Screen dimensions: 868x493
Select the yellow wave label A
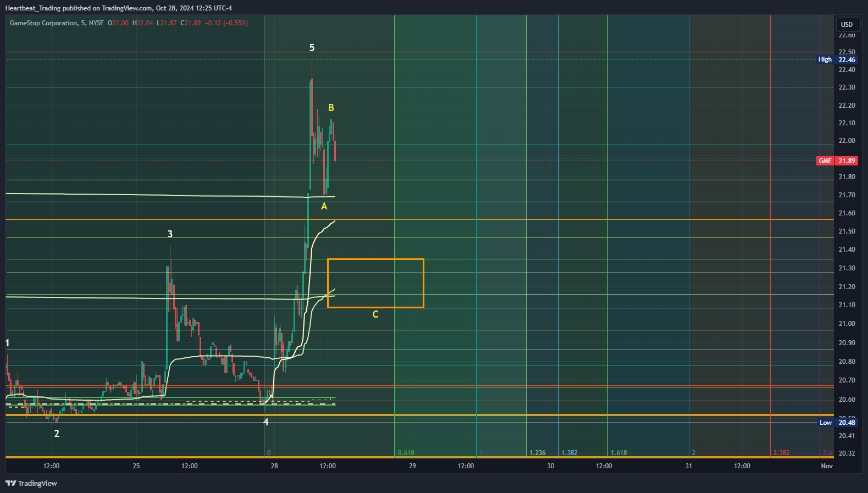pyautogui.click(x=324, y=206)
